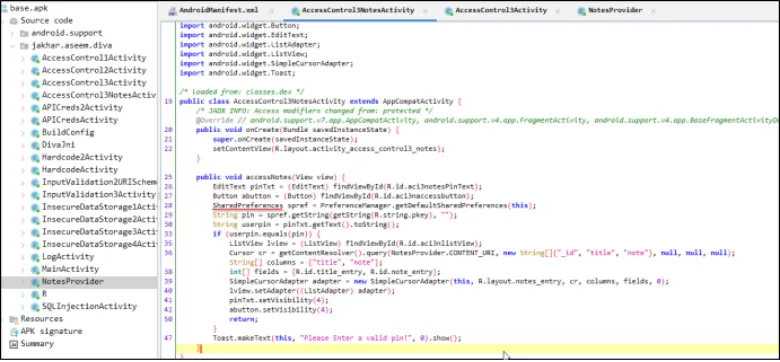Image resolution: width=780 pixels, height=362 pixels.
Task: Select InsecureDataStorage4Activity row in tree
Action: [99, 245]
